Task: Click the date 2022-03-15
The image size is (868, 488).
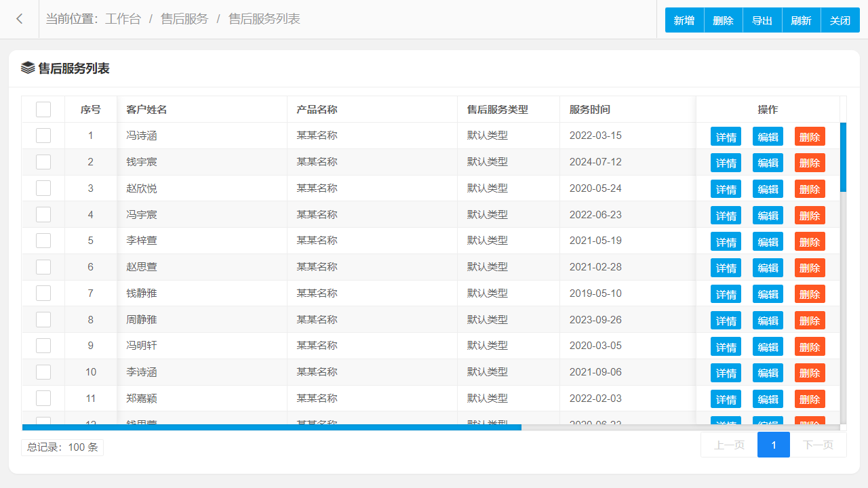Action: 595,136
